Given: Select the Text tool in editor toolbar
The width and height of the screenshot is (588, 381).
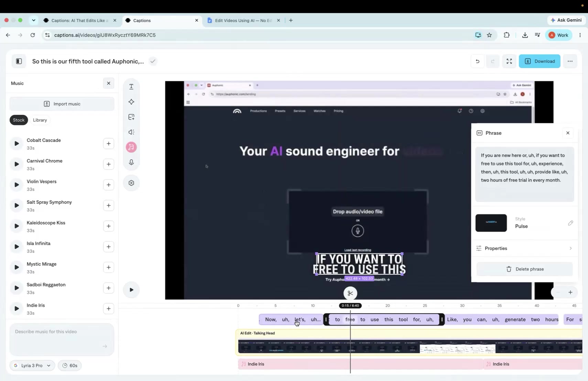Looking at the screenshot, I should pyautogui.click(x=131, y=87).
